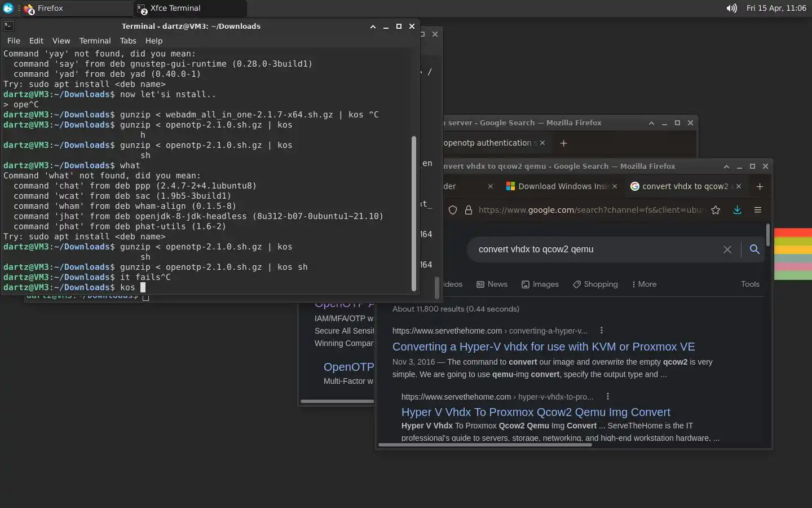Viewport: 812px width, 508px height.
Task: Open the Firefox downloads panel
Action: 737,210
